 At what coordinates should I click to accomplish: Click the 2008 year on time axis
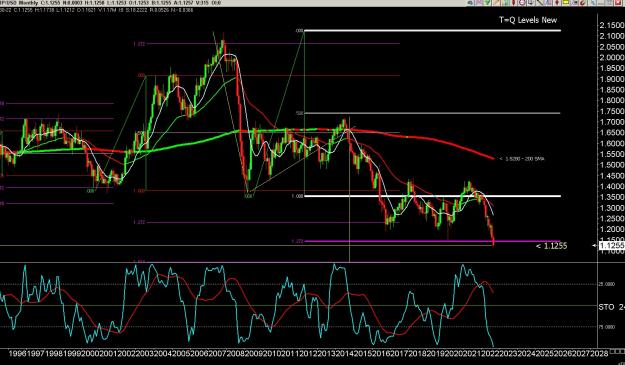tap(236, 353)
